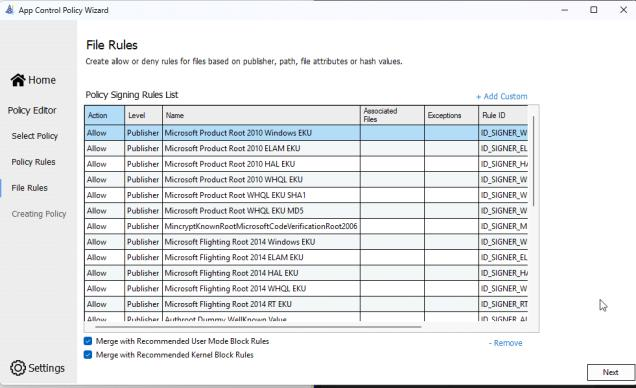This screenshot has height=388, width=636.
Task: Select Microsoft Product Root WHQL EKU MD5 row
Action: [x=306, y=210]
